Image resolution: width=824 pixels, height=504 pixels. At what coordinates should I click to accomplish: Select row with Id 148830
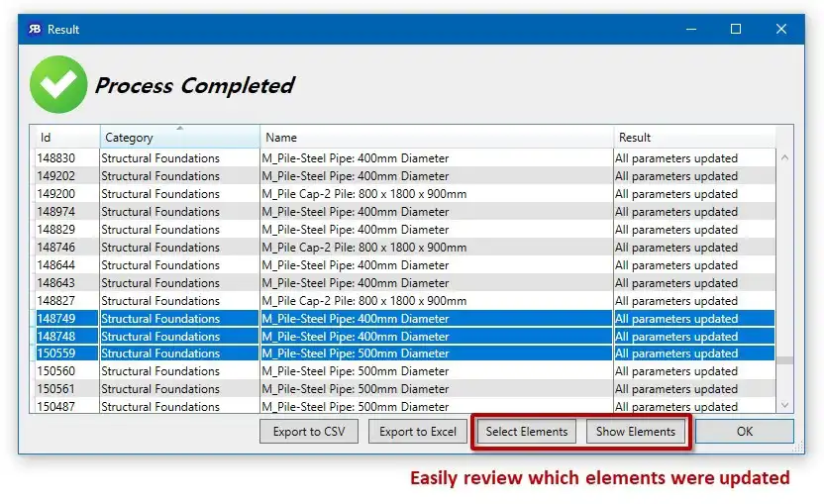(402, 158)
